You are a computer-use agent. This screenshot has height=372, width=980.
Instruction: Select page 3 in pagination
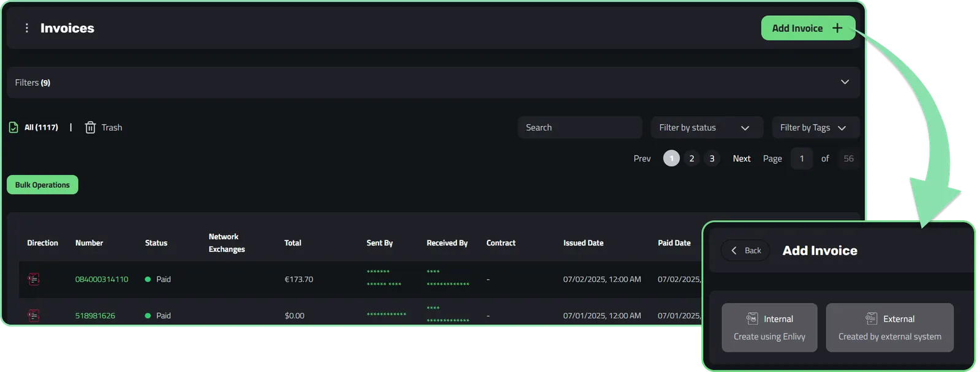click(712, 158)
